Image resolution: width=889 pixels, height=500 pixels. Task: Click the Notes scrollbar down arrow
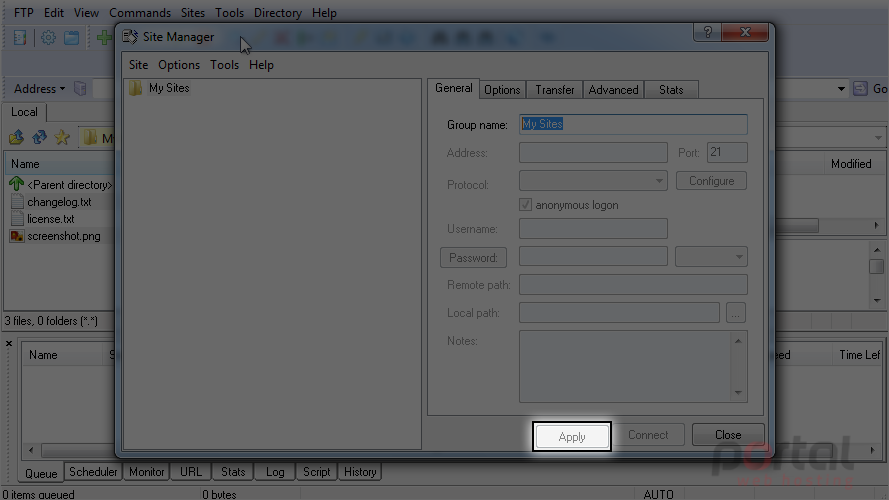click(x=738, y=392)
